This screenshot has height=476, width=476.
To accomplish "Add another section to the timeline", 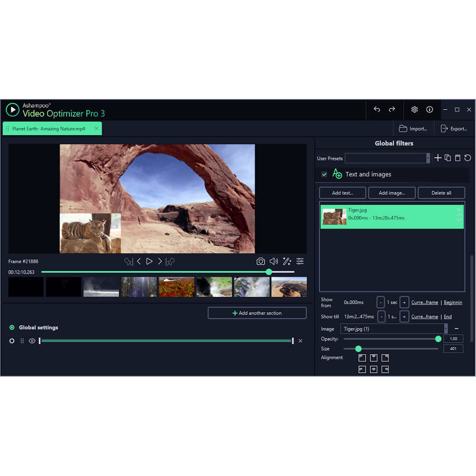I will click(x=257, y=313).
